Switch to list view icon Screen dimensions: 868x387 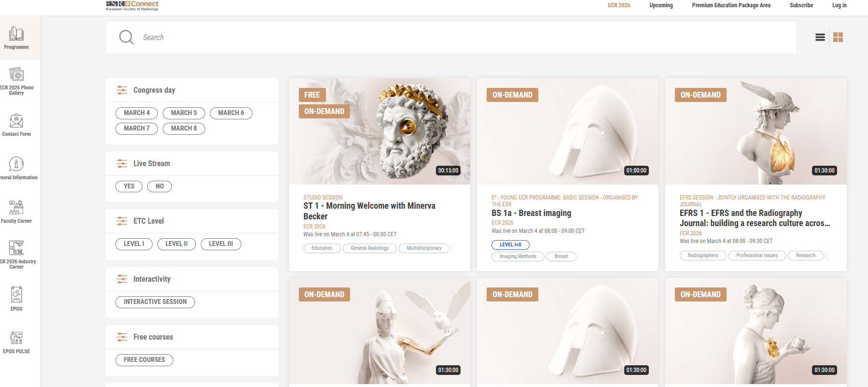pyautogui.click(x=820, y=37)
